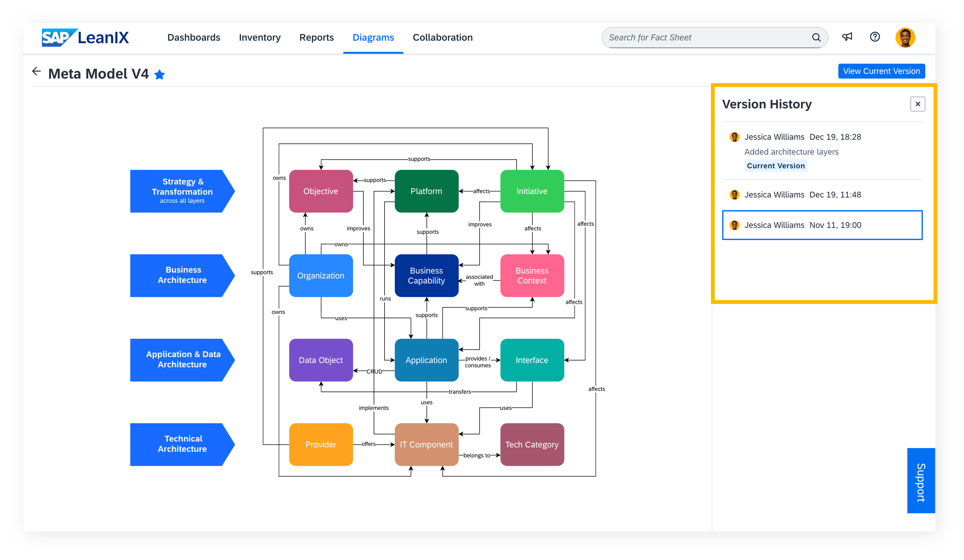Click the Objective node in the diagram
This screenshot has height=560, width=964.
(x=321, y=191)
